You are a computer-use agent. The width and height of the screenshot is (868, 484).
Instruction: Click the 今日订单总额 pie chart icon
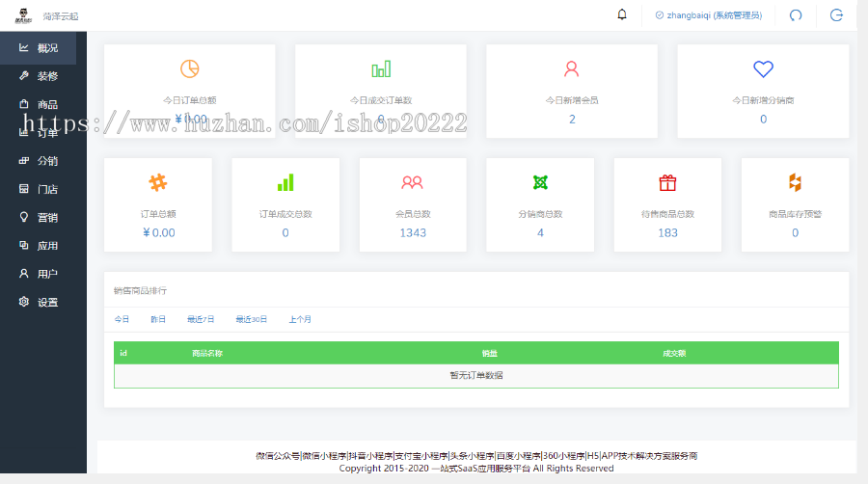189,68
